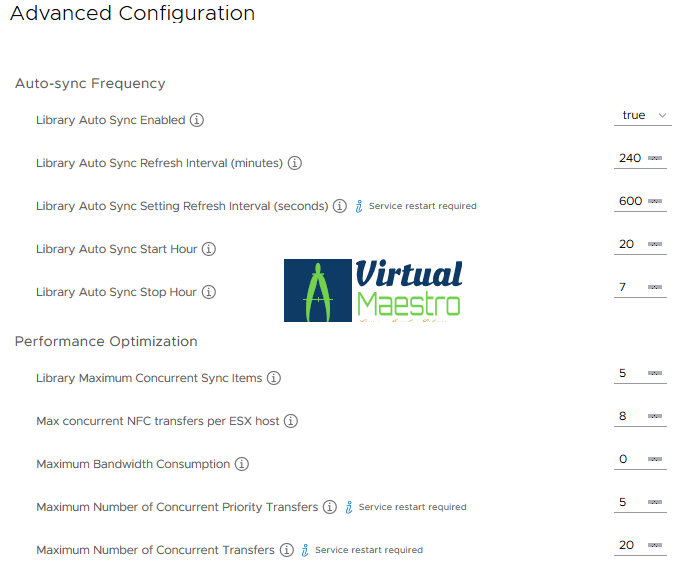The image size is (697, 573).
Task: Click info icon beside Library Auto Sync Refresh Interval
Action: (x=295, y=163)
